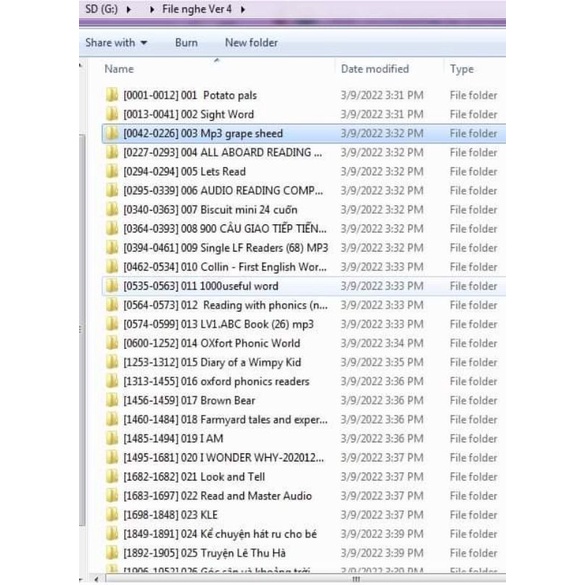Expand the arrow after SD (G:) in address bar
Image resolution: width=585 pixels, height=585 pixels.
[129, 9]
